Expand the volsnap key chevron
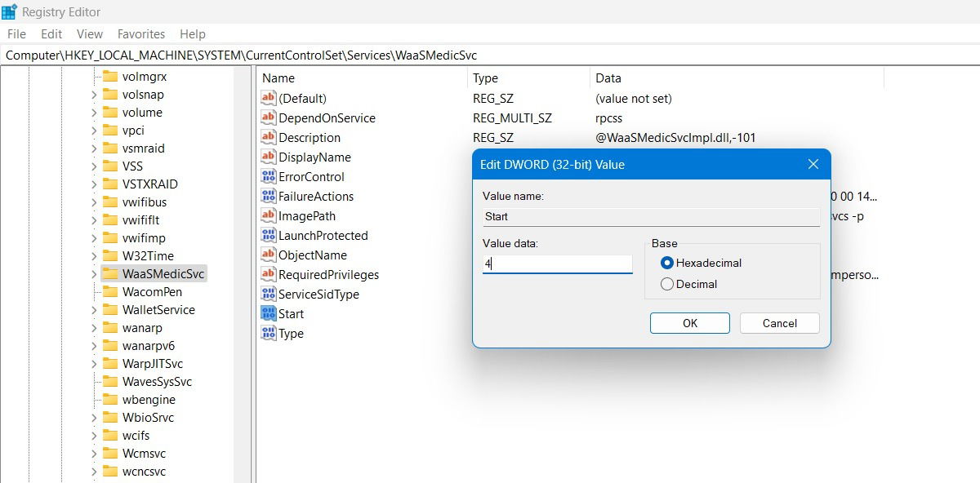 pos(94,95)
